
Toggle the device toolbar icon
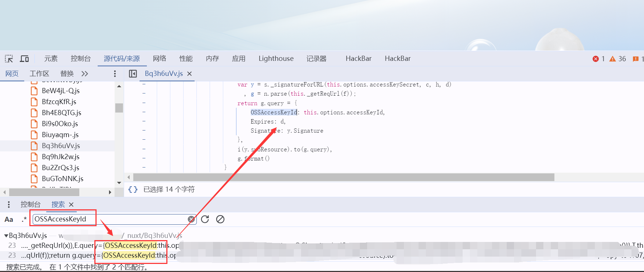24,59
